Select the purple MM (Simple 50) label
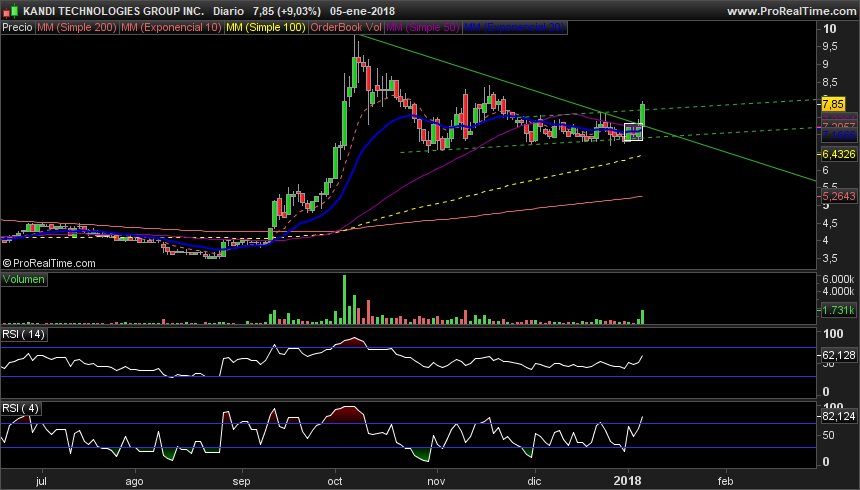The width and height of the screenshot is (860, 490). [423, 27]
